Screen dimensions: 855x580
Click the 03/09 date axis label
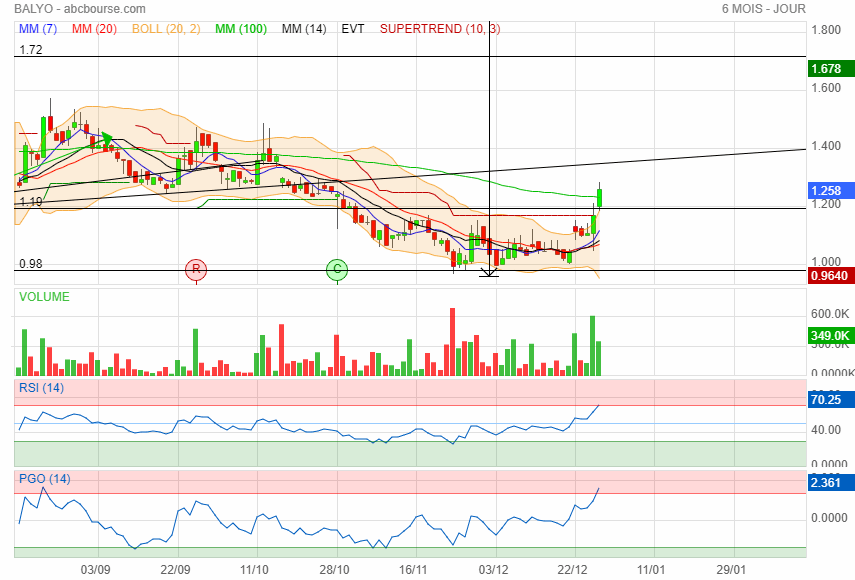[95, 570]
